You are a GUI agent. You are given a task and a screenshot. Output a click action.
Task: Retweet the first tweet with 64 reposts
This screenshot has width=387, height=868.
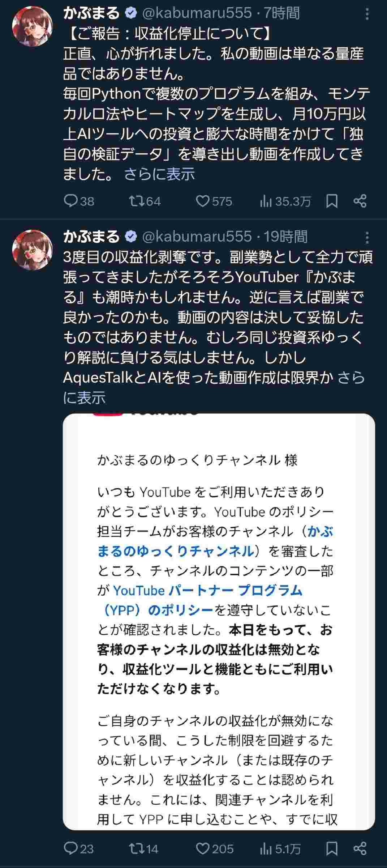(x=145, y=201)
